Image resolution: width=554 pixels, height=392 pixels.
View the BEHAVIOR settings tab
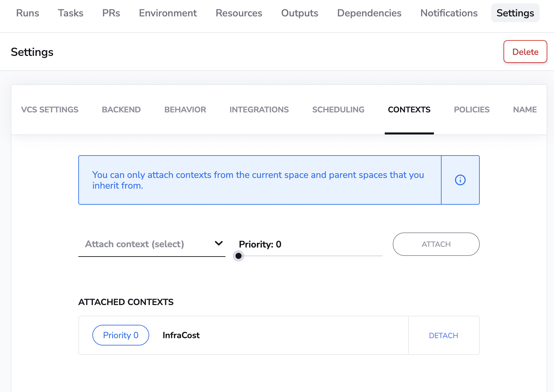(185, 109)
